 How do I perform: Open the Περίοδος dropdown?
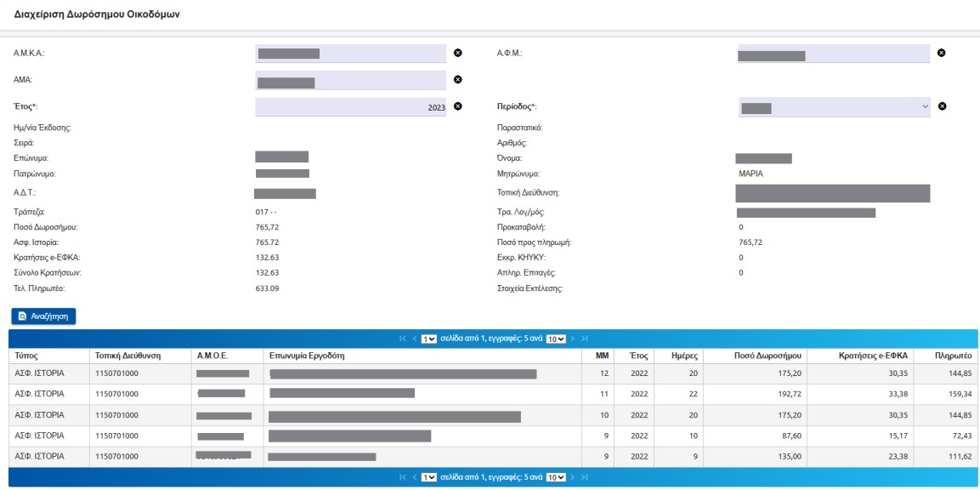[833, 106]
